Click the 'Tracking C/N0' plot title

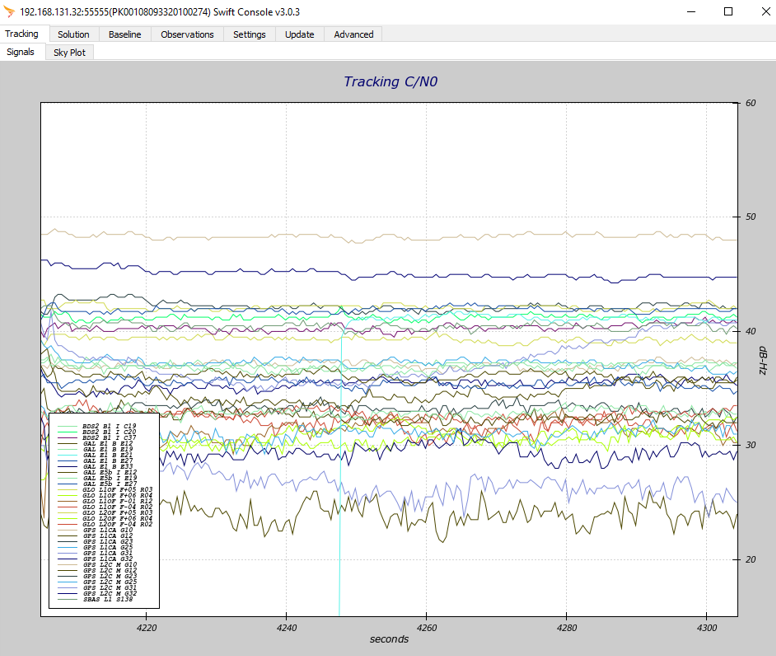[x=390, y=82]
